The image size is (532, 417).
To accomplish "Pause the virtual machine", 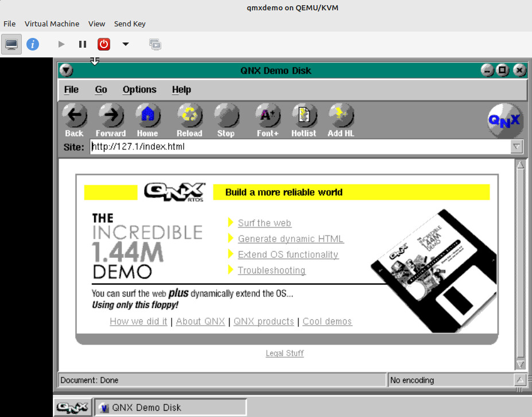I will point(83,44).
